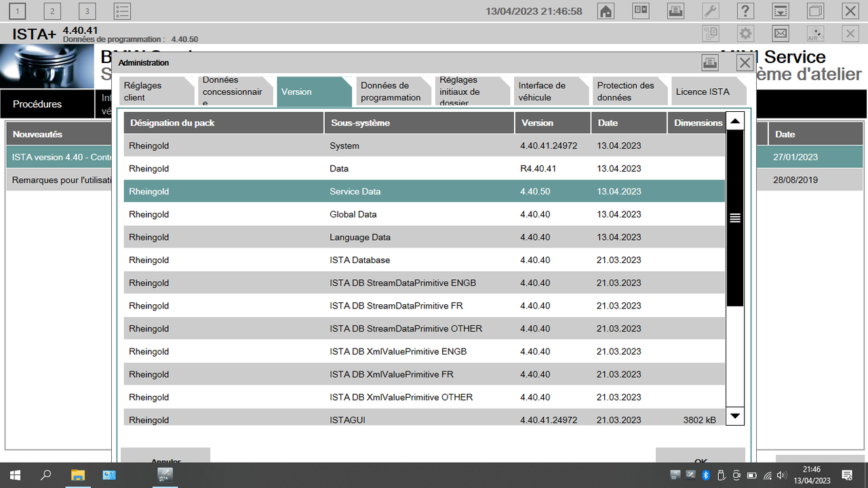This screenshot has height=488, width=868.
Task: Open the envelope feedback icon
Action: (781, 33)
